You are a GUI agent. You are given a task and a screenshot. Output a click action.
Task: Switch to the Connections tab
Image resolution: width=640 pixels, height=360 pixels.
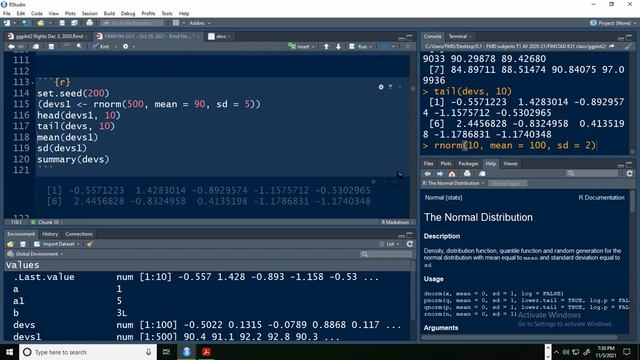tap(79, 234)
